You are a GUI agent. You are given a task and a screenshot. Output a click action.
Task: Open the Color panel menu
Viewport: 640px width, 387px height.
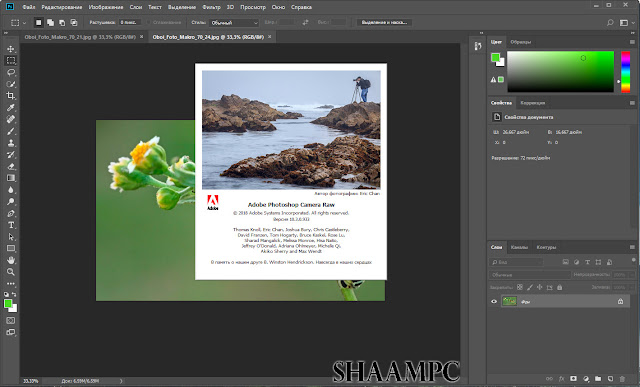(x=632, y=42)
